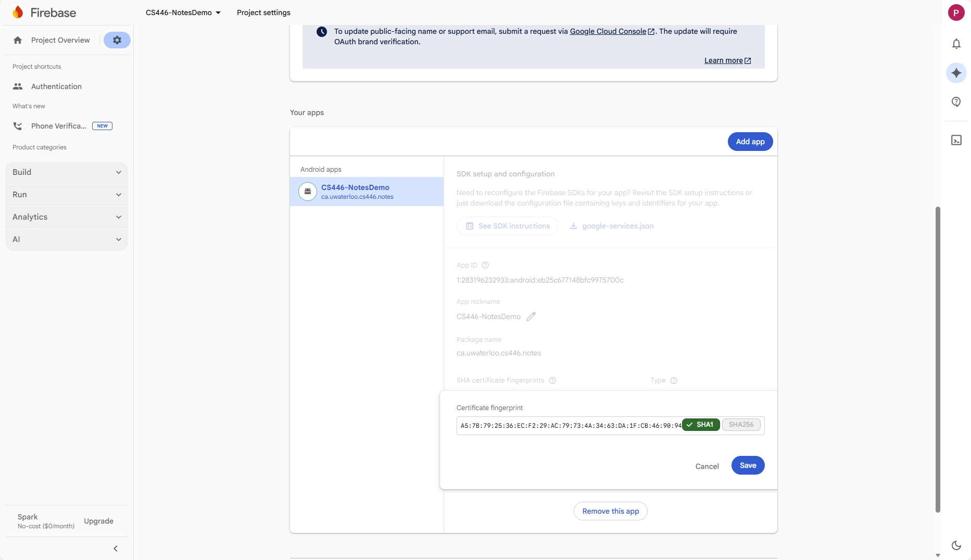Viewport: 971px width, 560px height.
Task: Open the notifications bell
Action: pos(956,44)
